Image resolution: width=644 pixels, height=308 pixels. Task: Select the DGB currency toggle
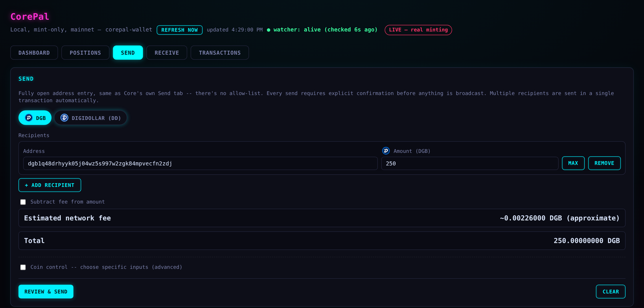pos(35,118)
